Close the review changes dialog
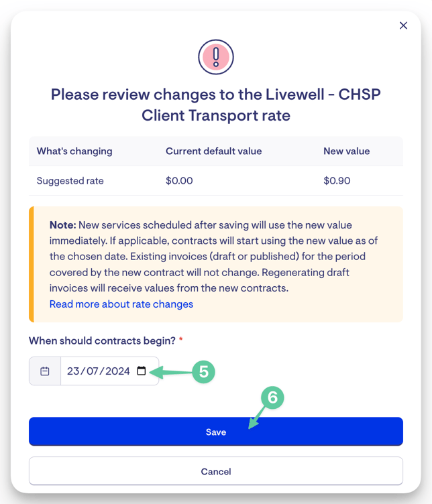Screen dimensions: 432x504 [403, 25]
